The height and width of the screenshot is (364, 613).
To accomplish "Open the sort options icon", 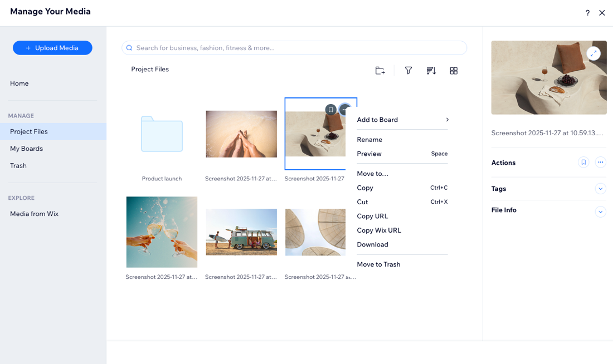I will coord(431,71).
